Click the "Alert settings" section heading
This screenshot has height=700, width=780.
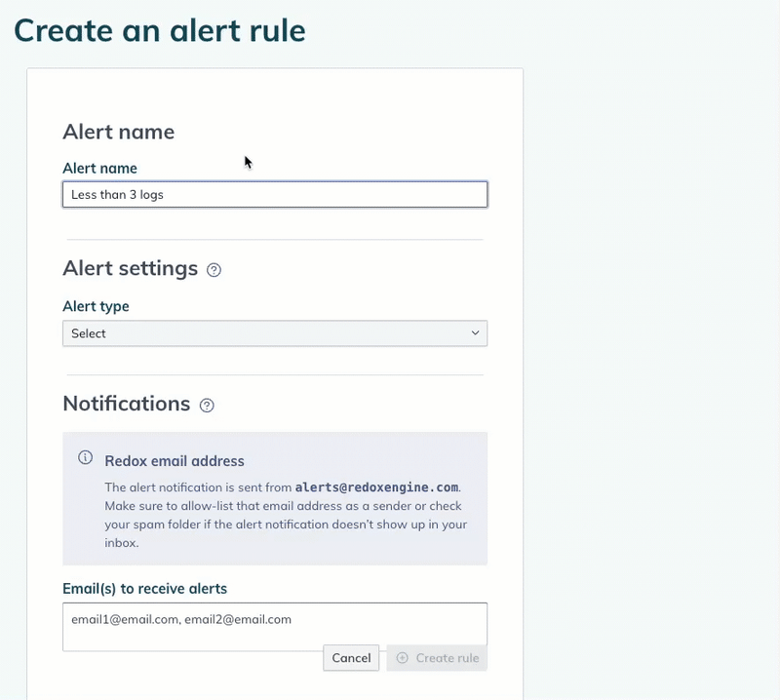(130, 268)
